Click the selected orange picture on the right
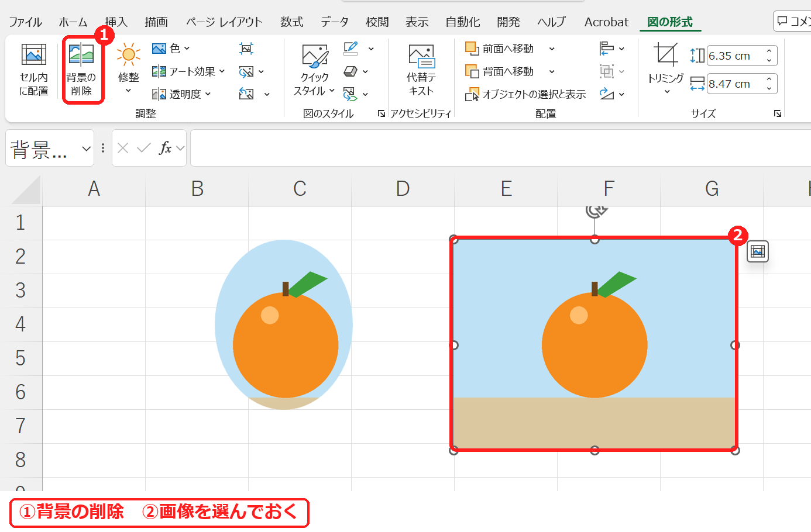 click(594, 345)
